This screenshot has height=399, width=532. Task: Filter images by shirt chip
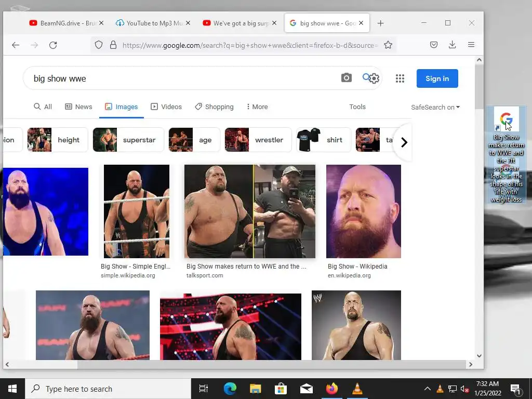tap(323, 140)
